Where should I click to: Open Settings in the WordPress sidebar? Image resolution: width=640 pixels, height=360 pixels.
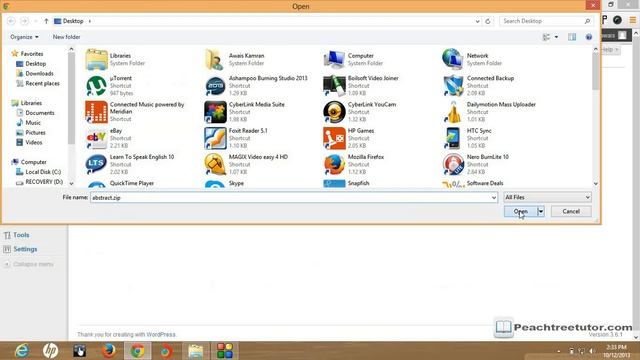pyautogui.click(x=25, y=249)
